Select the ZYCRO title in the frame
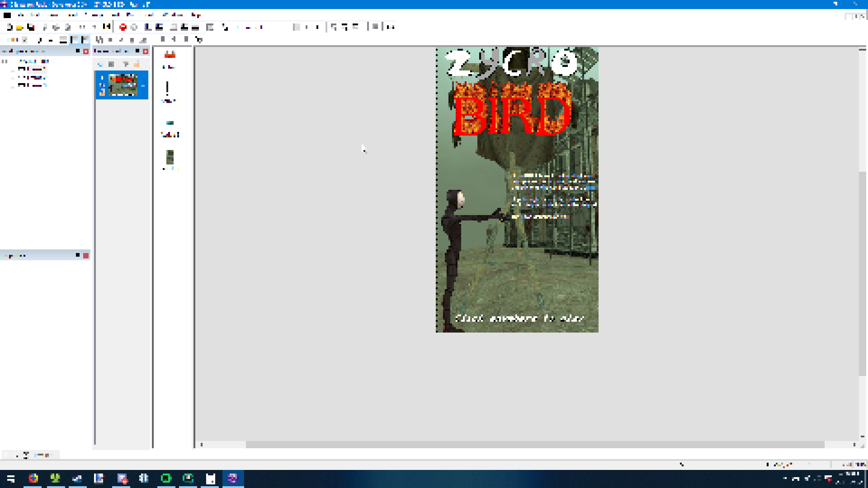 [511, 63]
